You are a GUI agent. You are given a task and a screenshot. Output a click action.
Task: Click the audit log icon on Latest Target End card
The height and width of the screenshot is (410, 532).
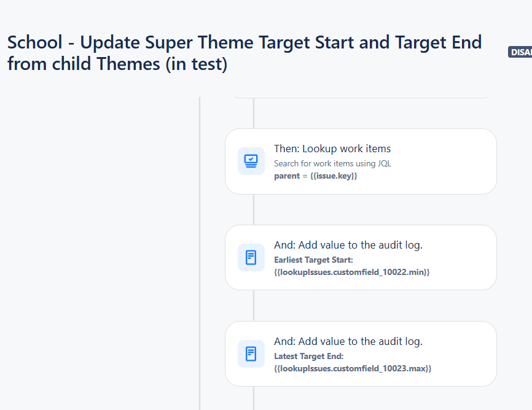251,354
